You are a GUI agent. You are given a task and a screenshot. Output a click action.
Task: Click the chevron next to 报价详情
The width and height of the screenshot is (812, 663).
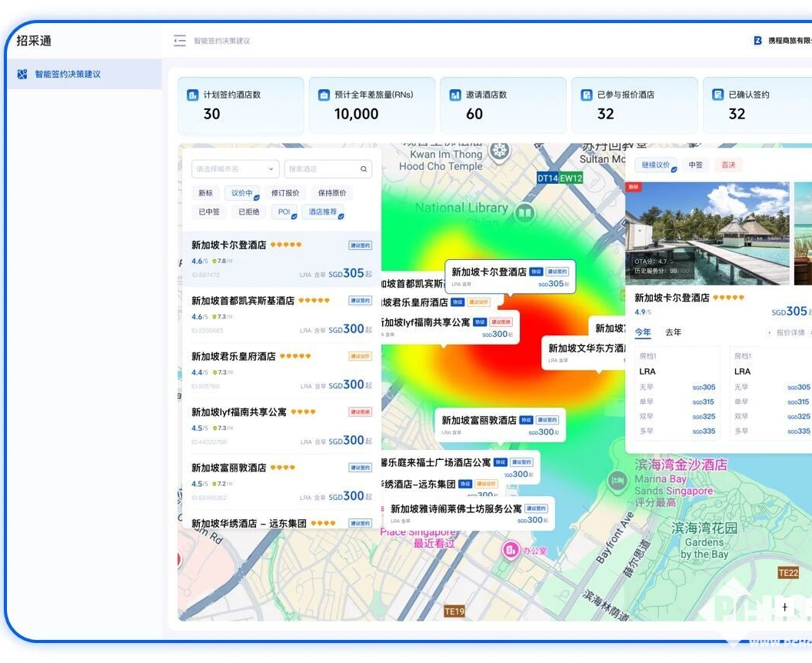coord(769,332)
